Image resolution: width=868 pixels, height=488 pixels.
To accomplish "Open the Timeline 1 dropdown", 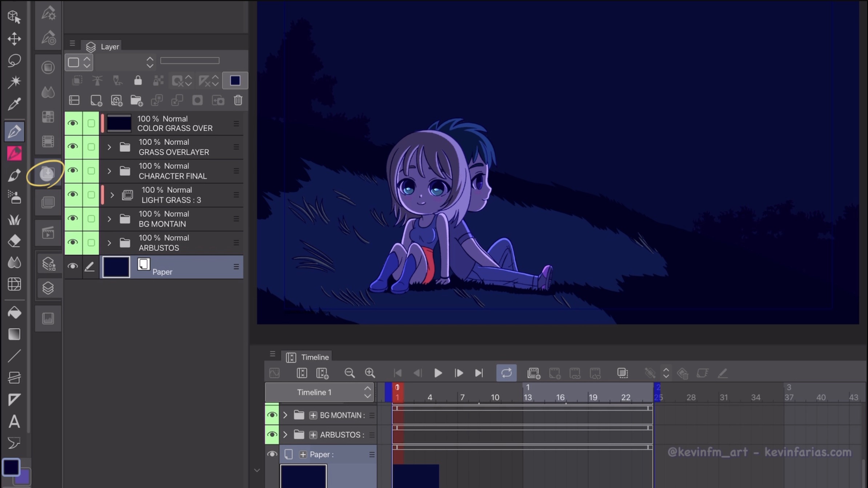I will click(x=367, y=392).
